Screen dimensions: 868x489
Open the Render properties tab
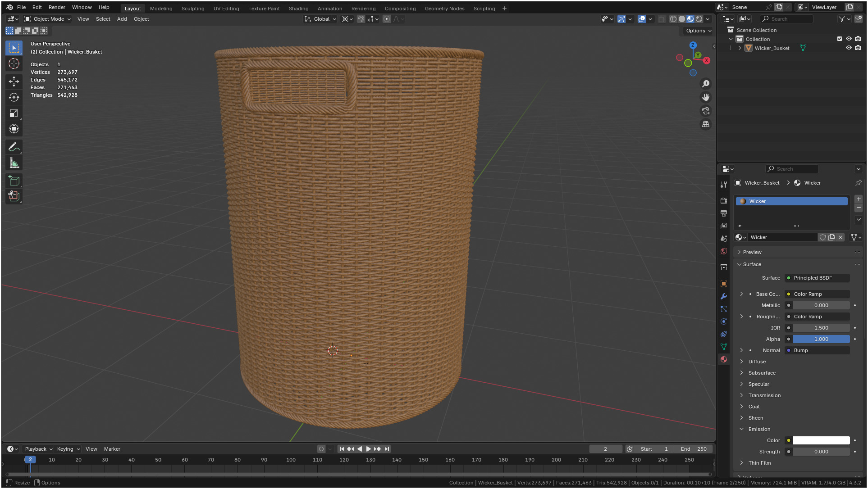pos(724,201)
